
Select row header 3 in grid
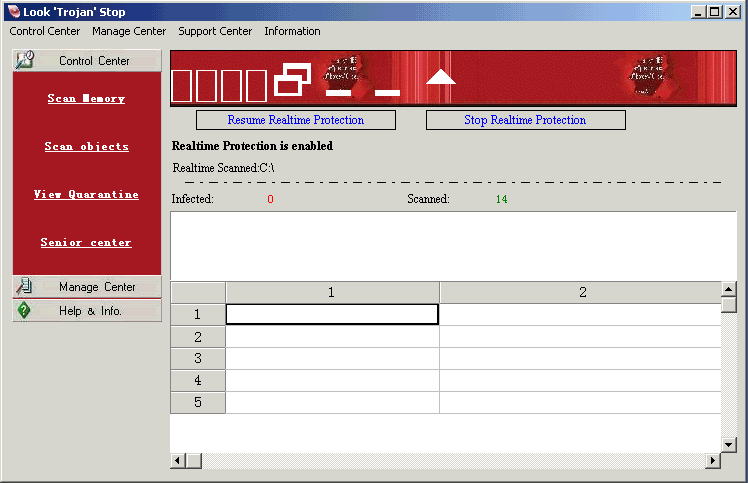[x=197, y=358]
